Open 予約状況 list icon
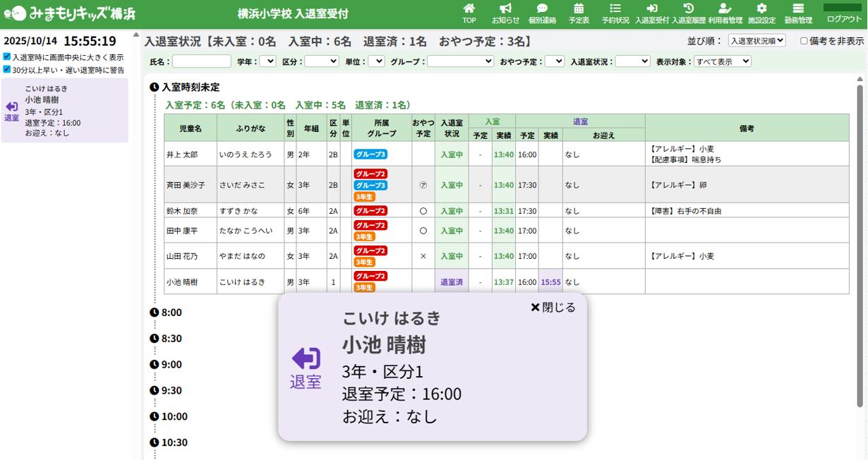This screenshot has width=868, height=460. pos(615,13)
